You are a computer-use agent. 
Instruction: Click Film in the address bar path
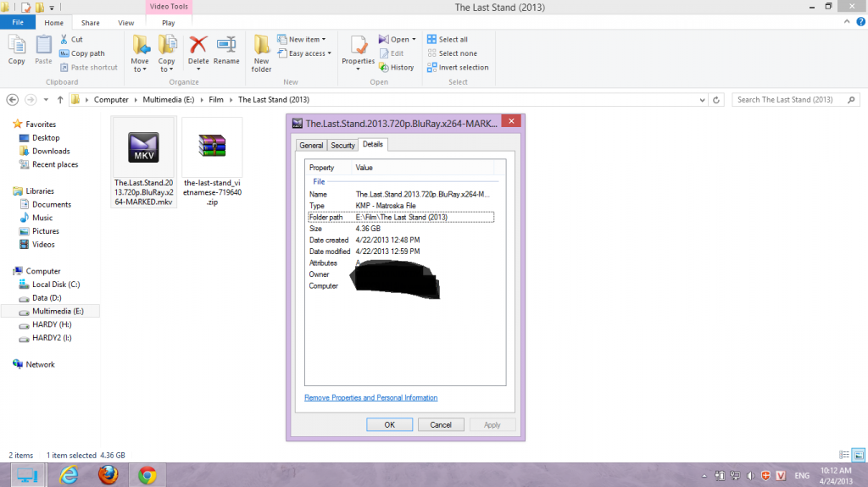216,100
